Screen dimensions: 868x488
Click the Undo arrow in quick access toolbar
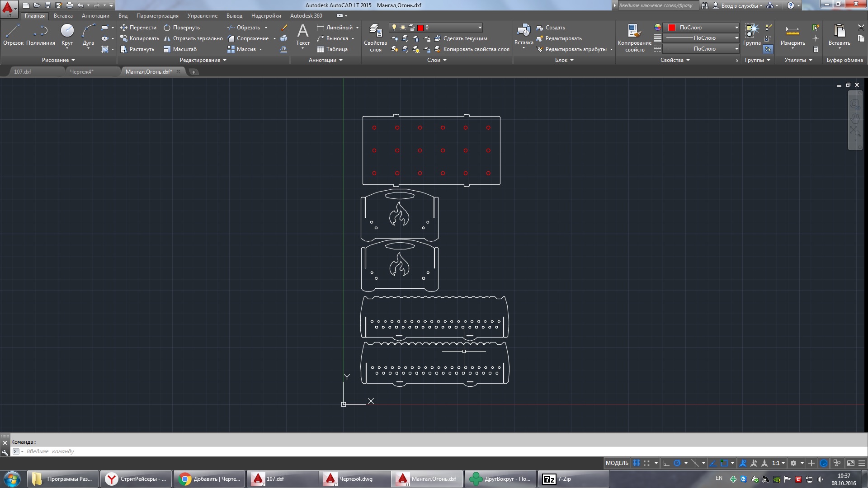click(x=80, y=5)
